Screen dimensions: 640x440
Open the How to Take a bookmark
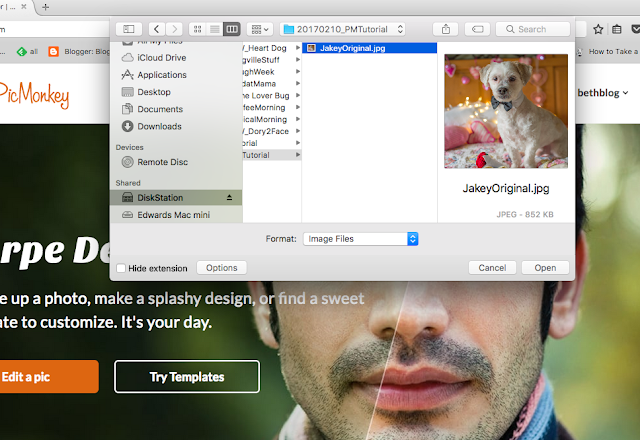coord(608,51)
